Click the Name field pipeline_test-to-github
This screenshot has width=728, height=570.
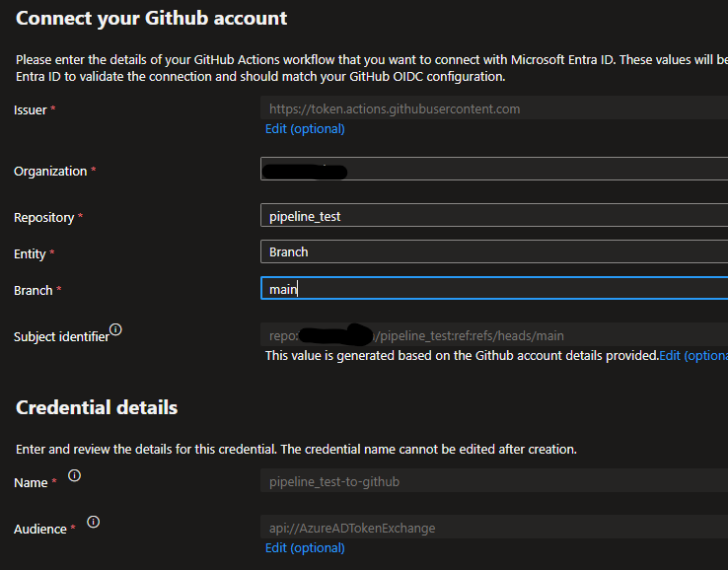click(494, 481)
